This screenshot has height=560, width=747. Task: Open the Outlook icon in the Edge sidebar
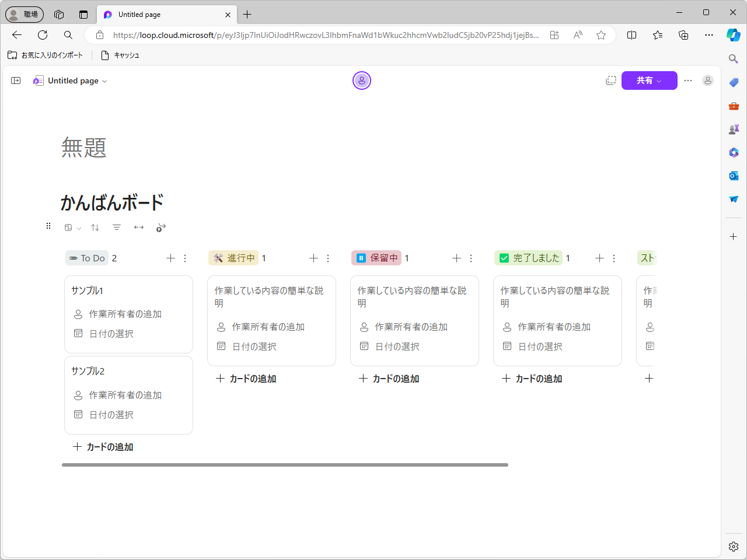coord(733,176)
